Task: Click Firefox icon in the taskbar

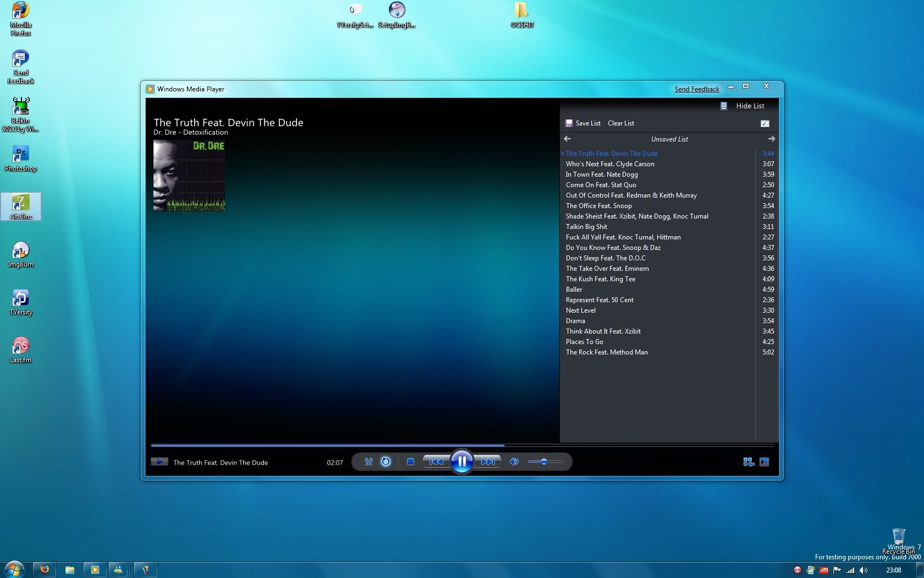Action: click(45, 570)
